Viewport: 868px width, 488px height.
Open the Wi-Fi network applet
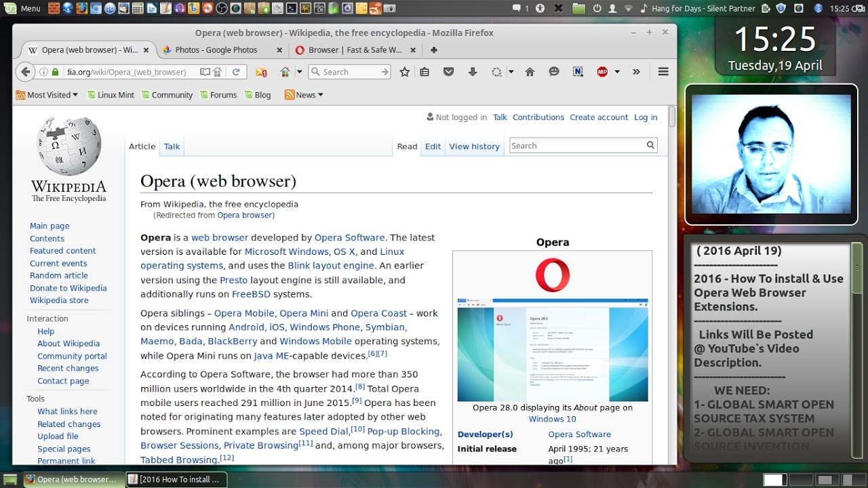pos(628,8)
